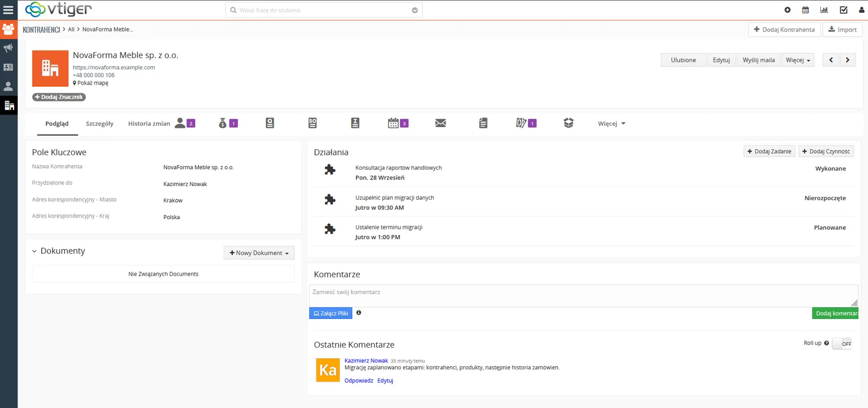Focus the global search field
The height and width of the screenshot is (408, 868).
tap(324, 10)
